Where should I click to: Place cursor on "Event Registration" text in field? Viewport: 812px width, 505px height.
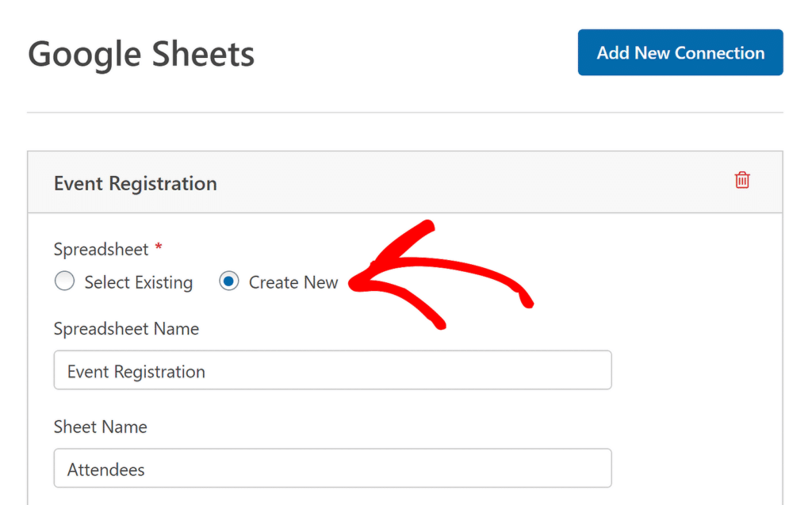[136, 371]
